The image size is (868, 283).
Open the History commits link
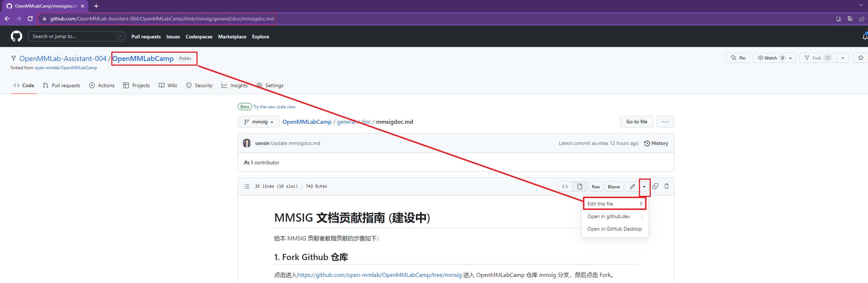(x=656, y=143)
